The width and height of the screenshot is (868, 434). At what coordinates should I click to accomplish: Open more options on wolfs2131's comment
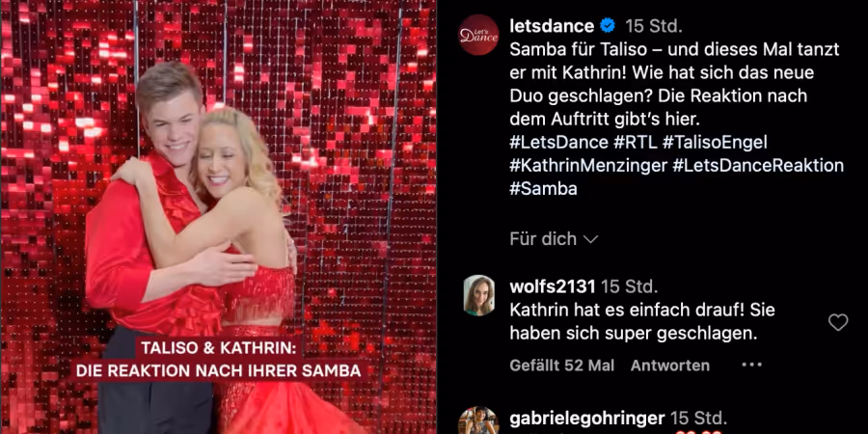751,365
